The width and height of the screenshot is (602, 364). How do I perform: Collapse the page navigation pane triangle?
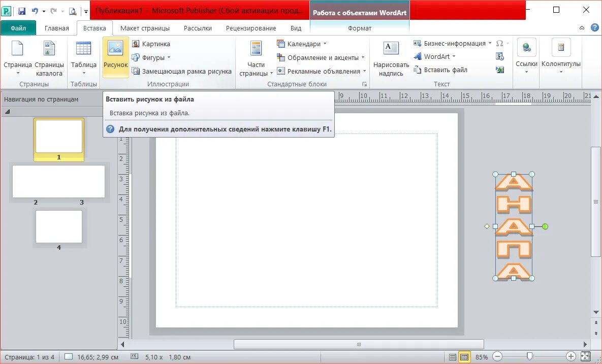(7, 112)
